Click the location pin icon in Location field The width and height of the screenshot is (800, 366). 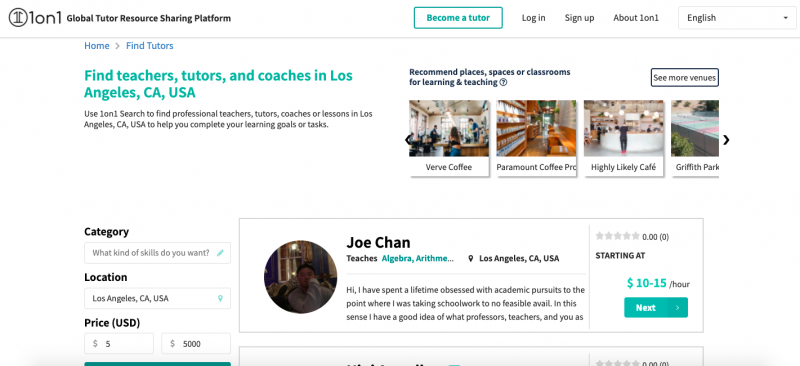click(x=220, y=298)
